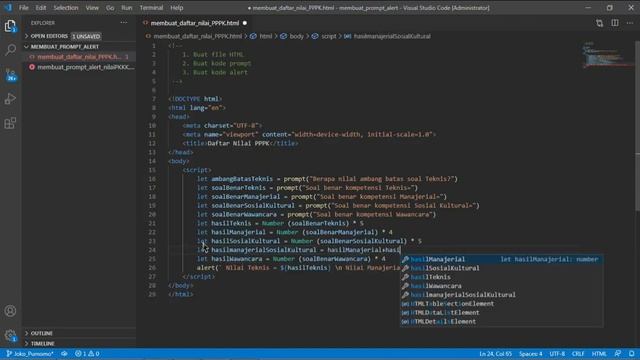Click the VS Code logo icon
640x360 pixels.
(x=8, y=7)
